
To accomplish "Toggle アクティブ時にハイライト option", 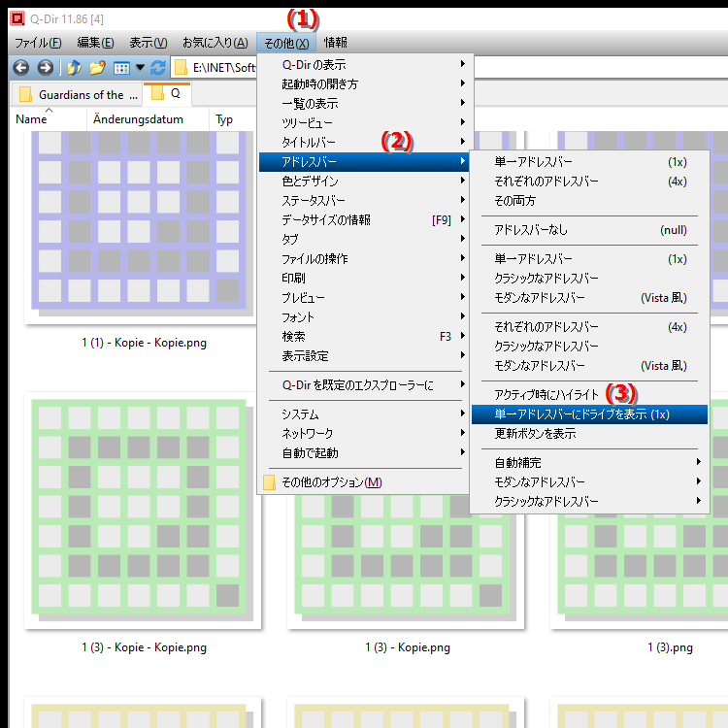I will (589, 395).
